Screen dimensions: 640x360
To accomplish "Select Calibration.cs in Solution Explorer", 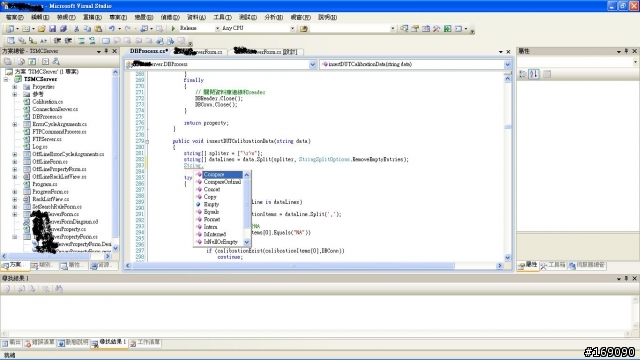I will [47, 102].
